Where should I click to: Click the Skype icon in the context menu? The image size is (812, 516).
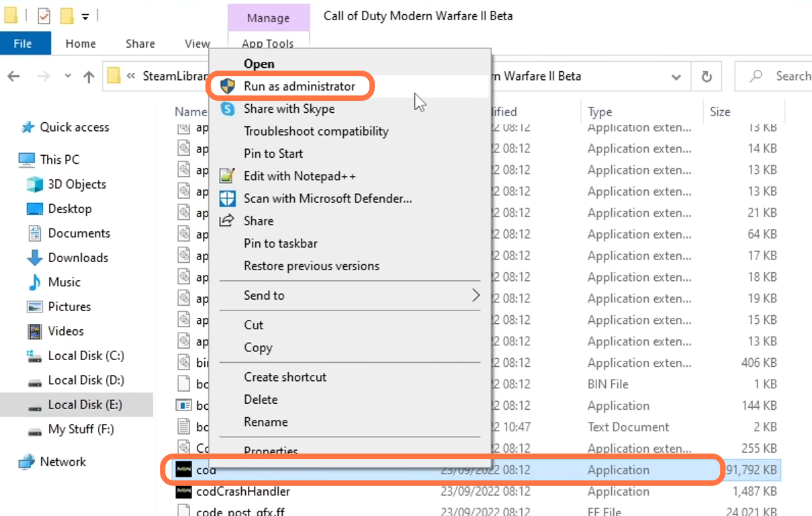pyautogui.click(x=228, y=109)
